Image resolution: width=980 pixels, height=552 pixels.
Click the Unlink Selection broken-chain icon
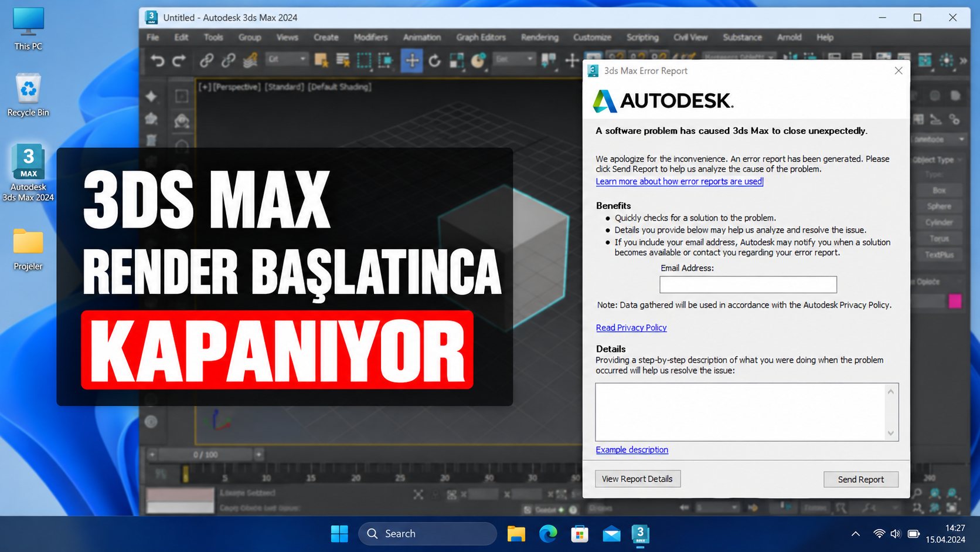point(228,60)
